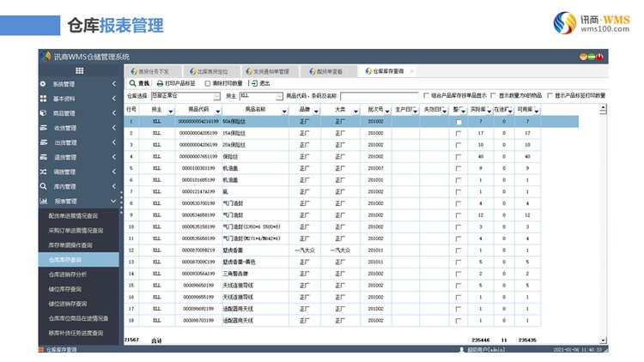
Task: Expand the 收货管理 section chevron
Action: click(113, 128)
